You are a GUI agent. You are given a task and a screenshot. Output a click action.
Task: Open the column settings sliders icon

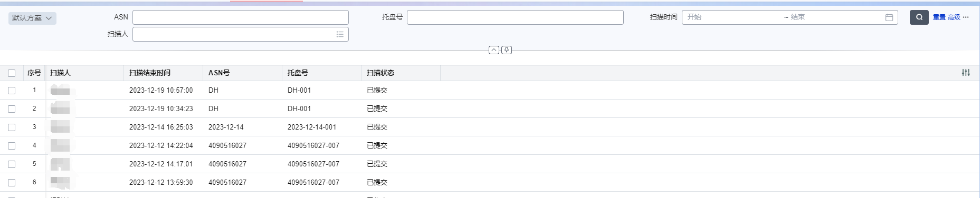click(966, 73)
